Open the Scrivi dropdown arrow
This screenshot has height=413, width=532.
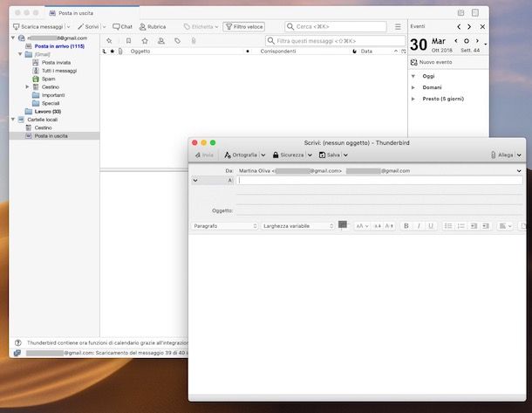[x=104, y=26]
